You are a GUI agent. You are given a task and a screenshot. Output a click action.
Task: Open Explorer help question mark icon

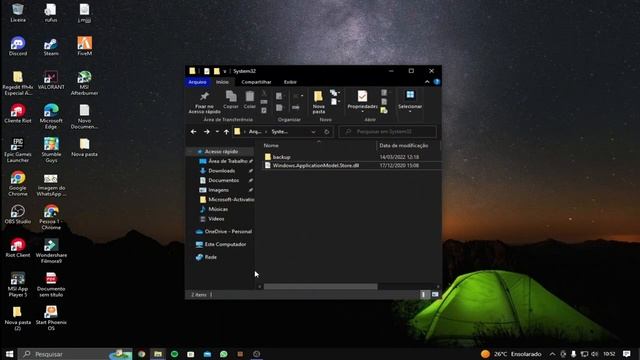437,82
